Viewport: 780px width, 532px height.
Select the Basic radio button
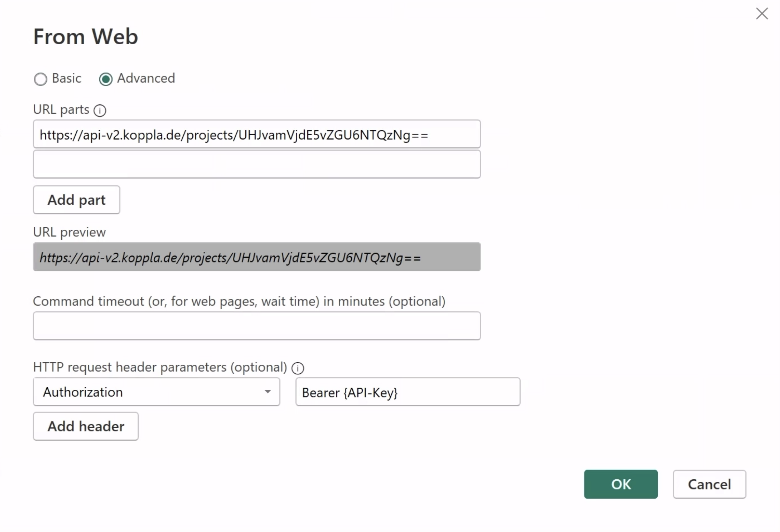(x=40, y=79)
